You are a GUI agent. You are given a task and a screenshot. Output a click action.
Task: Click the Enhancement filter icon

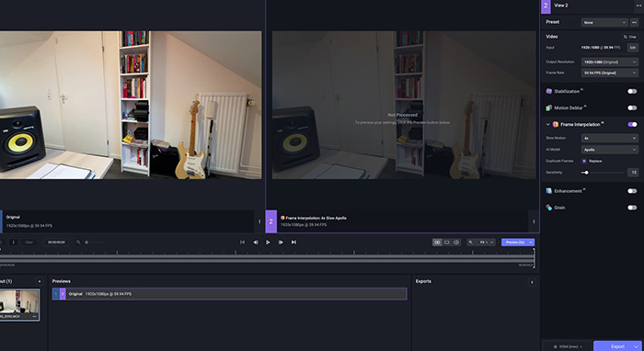click(548, 191)
